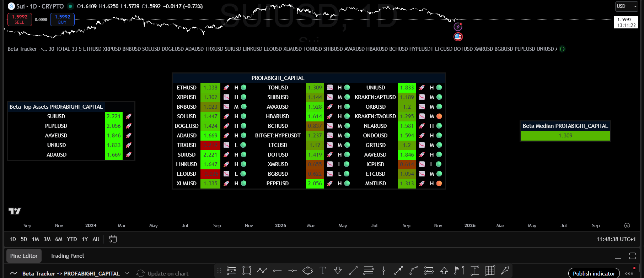Select the 1D time range

point(13,239)
